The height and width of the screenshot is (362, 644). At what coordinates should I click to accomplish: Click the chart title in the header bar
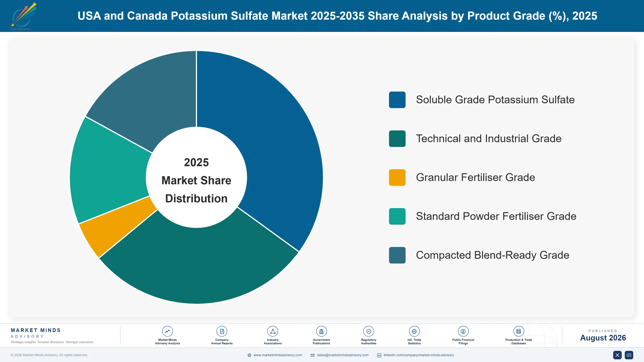[337, 16]
